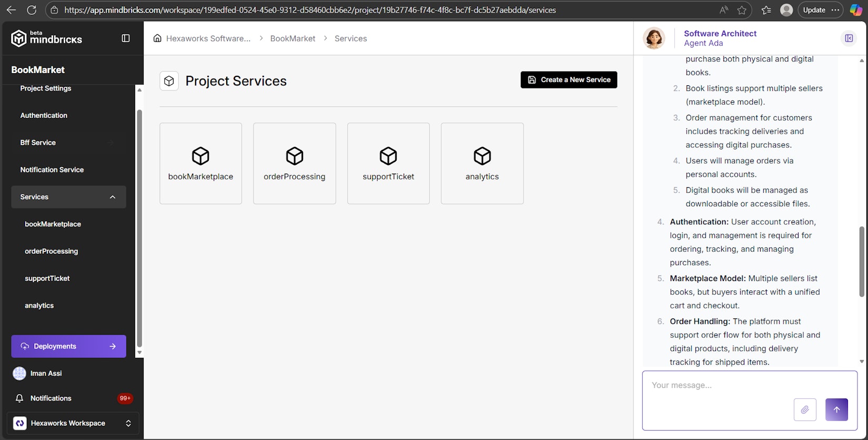
Task: Click the BookMarket breadcrumb link
Action: (x=292, y=38)
